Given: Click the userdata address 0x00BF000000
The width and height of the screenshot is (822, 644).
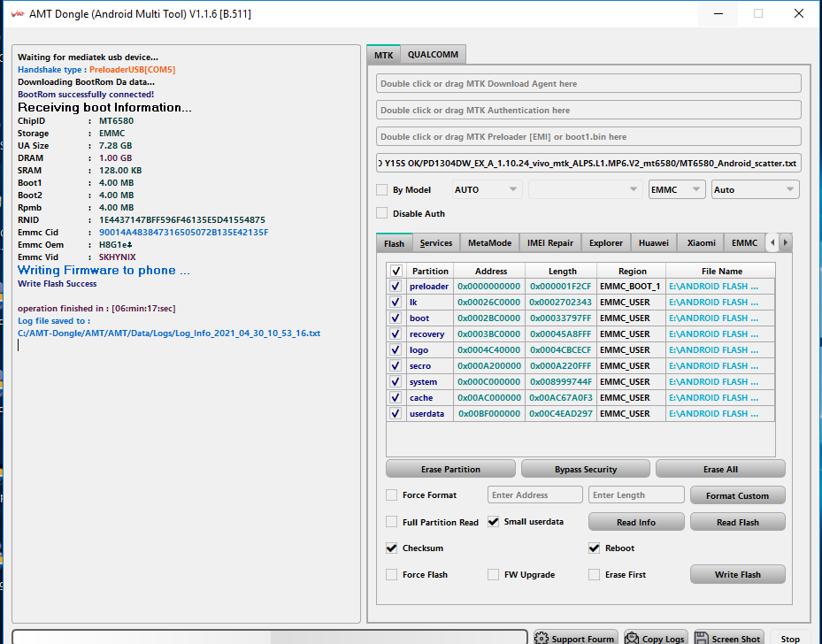Looking at the screenshot, I should pos(489,413).
